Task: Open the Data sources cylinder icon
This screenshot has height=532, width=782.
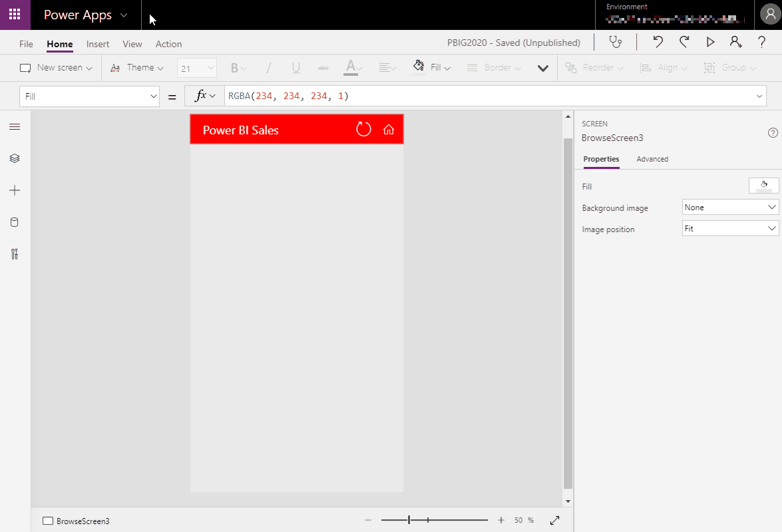Action: pyautogui.click(x=15, y=222)
